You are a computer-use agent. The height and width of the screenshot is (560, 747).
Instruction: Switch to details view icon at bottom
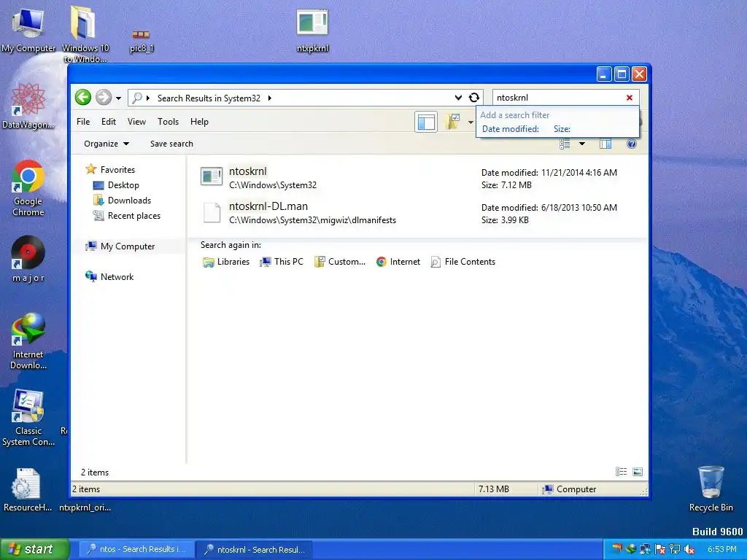[622, 472]
